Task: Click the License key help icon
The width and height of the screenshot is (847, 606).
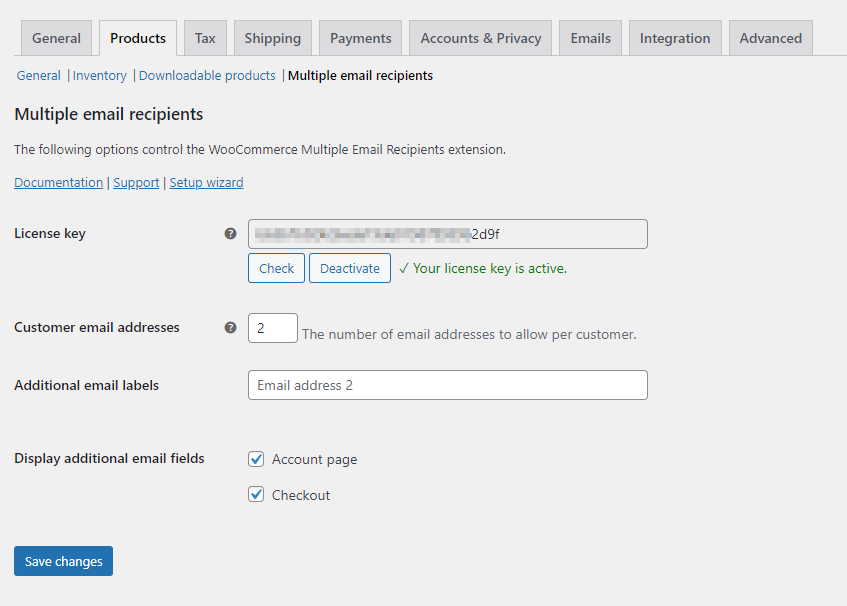Action: coord(231,233)
